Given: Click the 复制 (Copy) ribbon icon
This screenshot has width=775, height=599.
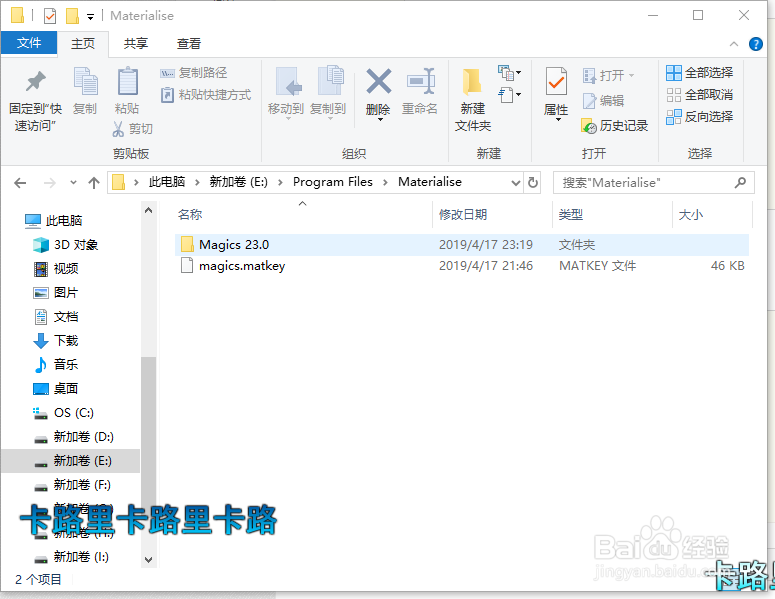Looking at the screenshot, I should click(x=86, y=81).
